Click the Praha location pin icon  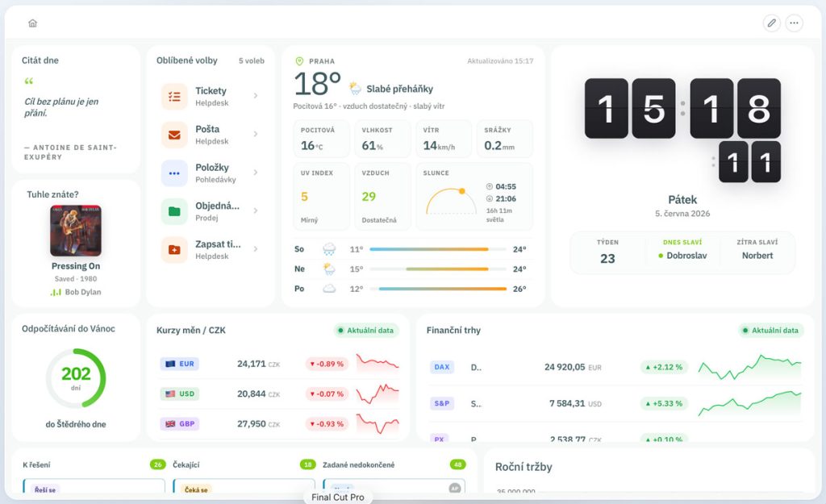pos(299,61)
